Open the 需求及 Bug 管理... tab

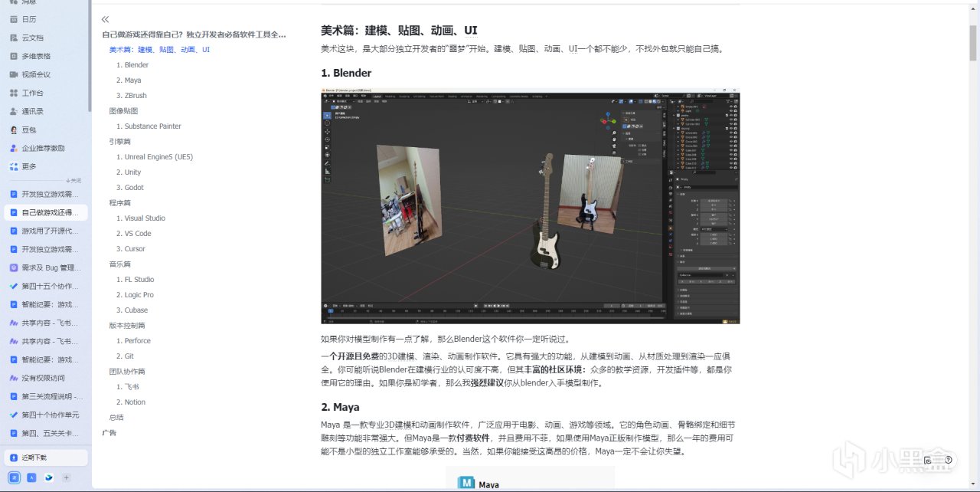[x=46, y=267]
